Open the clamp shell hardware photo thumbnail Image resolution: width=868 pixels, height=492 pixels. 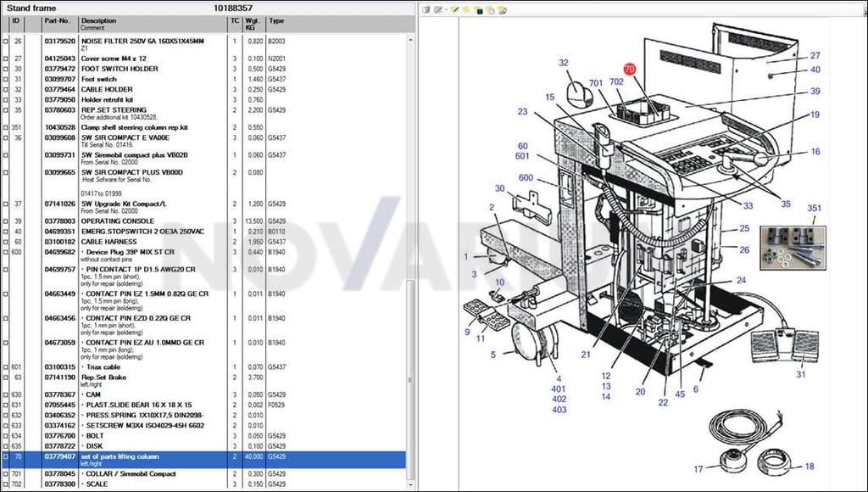(793, 248)
